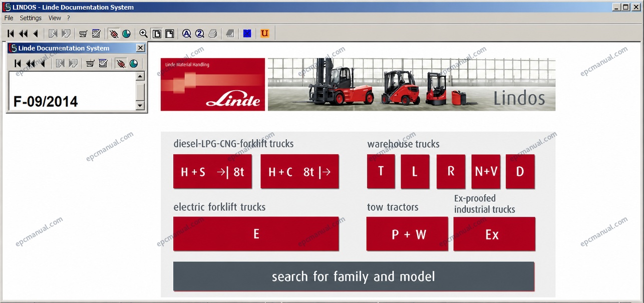Open the Settings menu
This screenshot has width=644, height=303.
[x=31, y=18]
